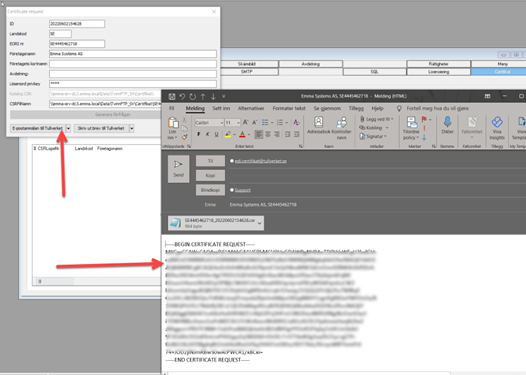Toggle Bold formatting in the ribbon
The height and width of the screenshot is (375, 526).
coord(199,135)
